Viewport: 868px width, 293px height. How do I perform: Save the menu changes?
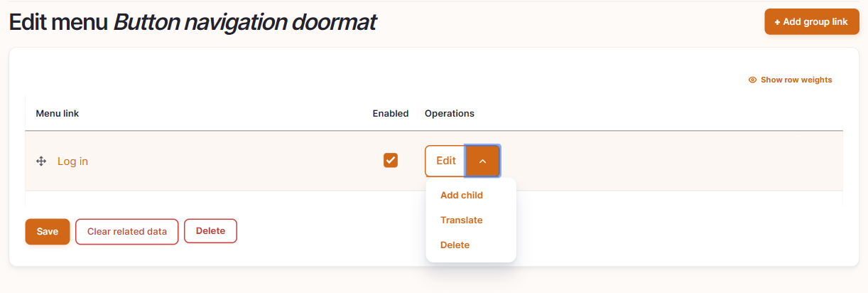coord(48,231)
